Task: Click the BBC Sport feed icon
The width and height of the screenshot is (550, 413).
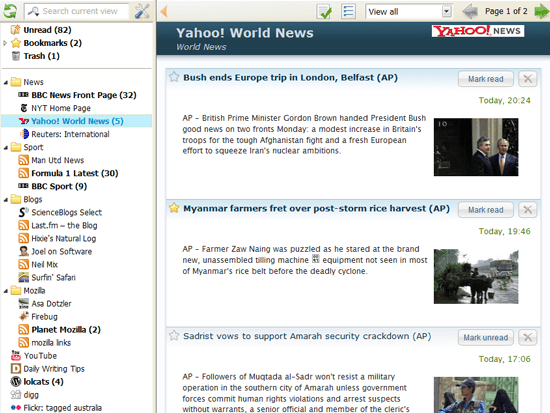Action: coord(23,186)
